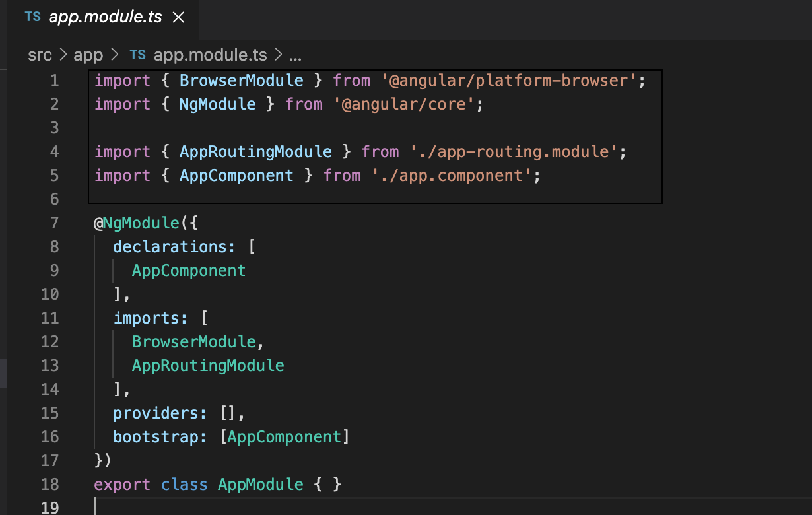This screenshot has height=515, width=812.
Task: Click the class keyword on line 18
Action: pos(184,485)
